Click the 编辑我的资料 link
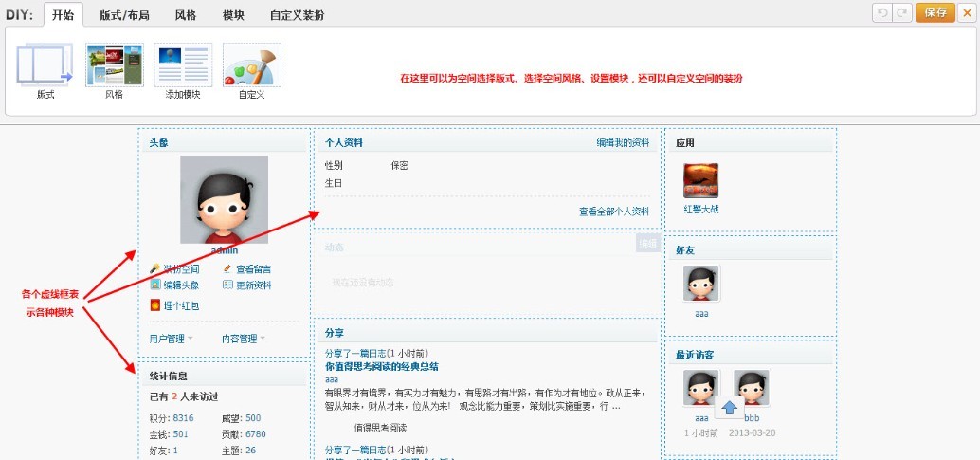Screen dimensions: 980x460 coord(623,143)
